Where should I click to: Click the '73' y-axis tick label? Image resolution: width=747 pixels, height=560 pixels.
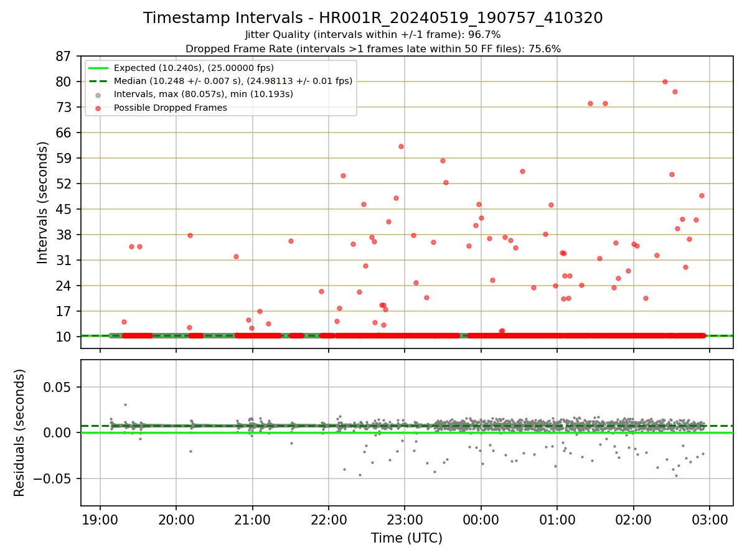pos(64,107)
